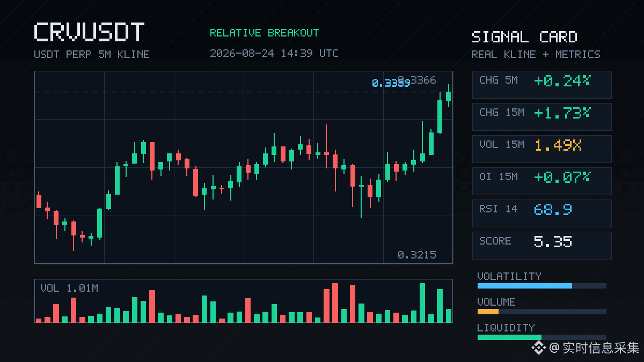Click the REAL KLINE + METRICS subtitle
Screen dimensions: 644x362
[536, 54]
